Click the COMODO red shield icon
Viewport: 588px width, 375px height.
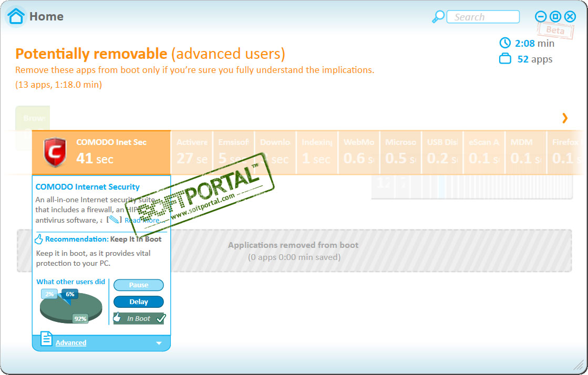[55, 152]
